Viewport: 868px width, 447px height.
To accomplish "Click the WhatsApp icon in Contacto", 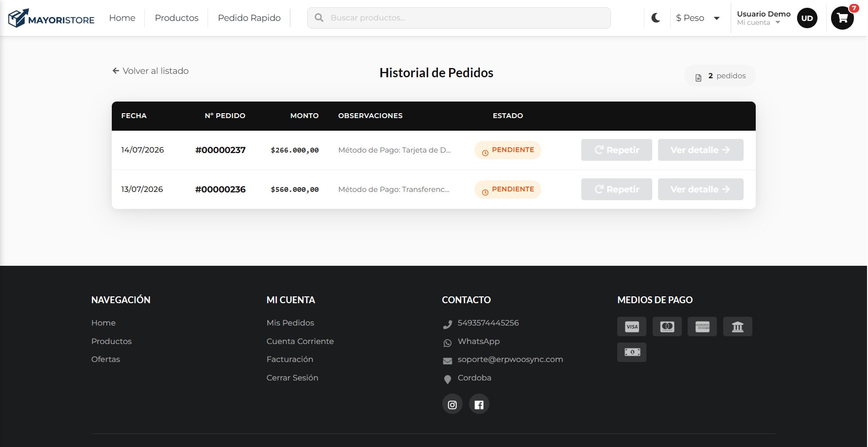I will (448, 343).
